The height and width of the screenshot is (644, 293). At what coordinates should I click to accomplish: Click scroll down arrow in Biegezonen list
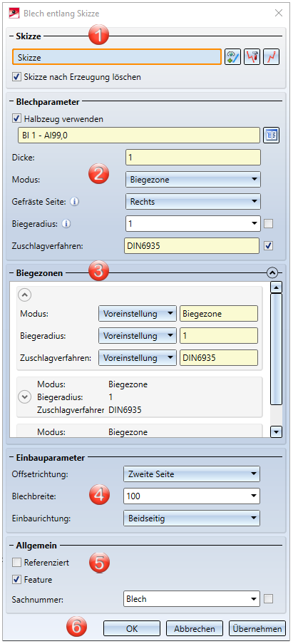coord(277,431)
